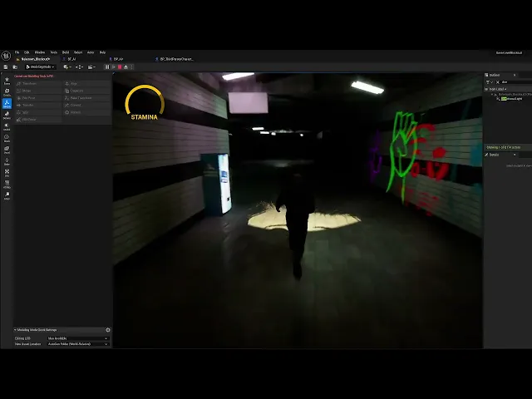Click the Duplicate modeling tool
The height and width of the screenshot is (399, 532).
coord(87,91)
